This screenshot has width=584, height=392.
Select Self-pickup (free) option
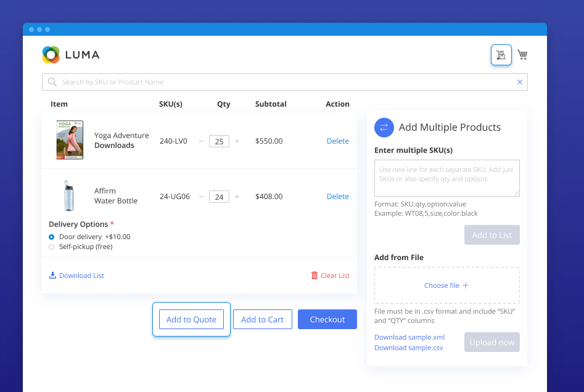click(52, 247)
